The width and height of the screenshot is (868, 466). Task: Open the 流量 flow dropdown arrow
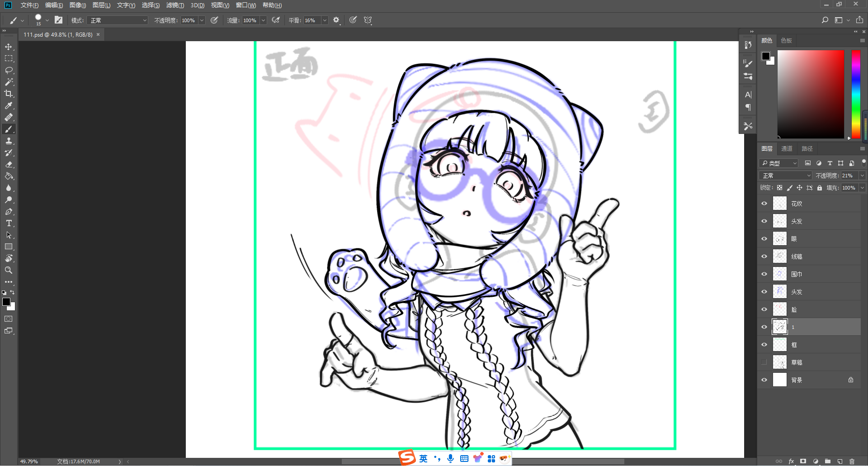click(263, 20)
